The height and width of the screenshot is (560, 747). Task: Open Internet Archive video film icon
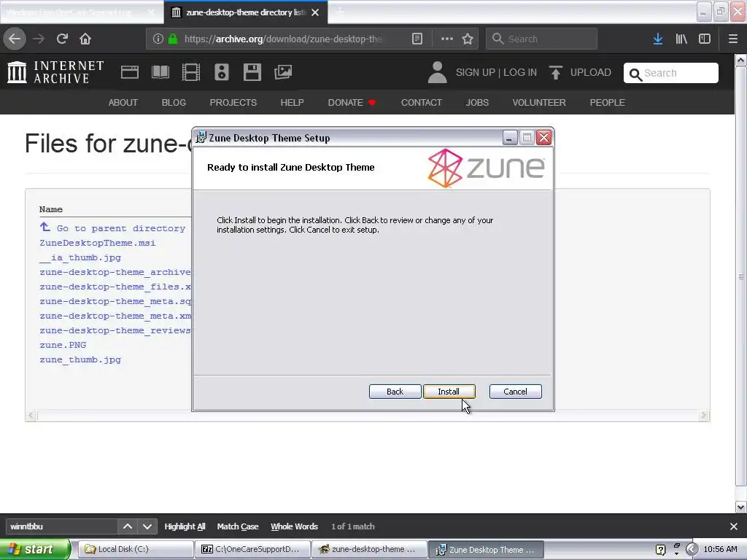(191, 72)
